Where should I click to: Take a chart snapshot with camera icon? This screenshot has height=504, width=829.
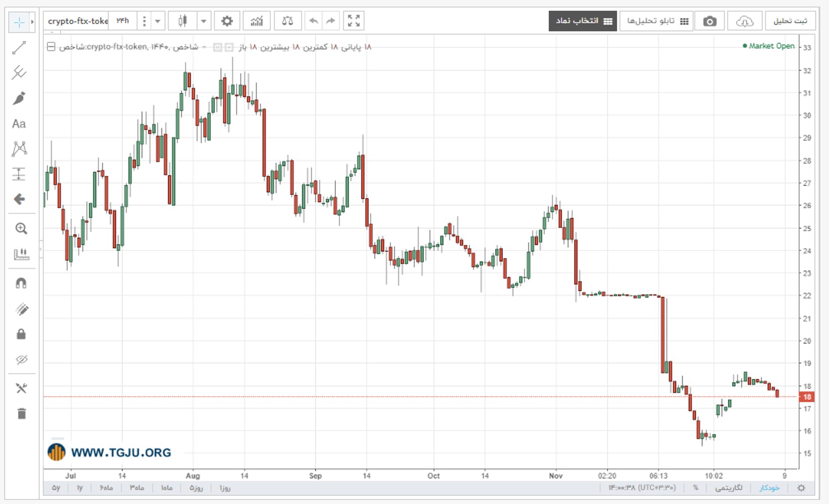(x=709, y=21)
